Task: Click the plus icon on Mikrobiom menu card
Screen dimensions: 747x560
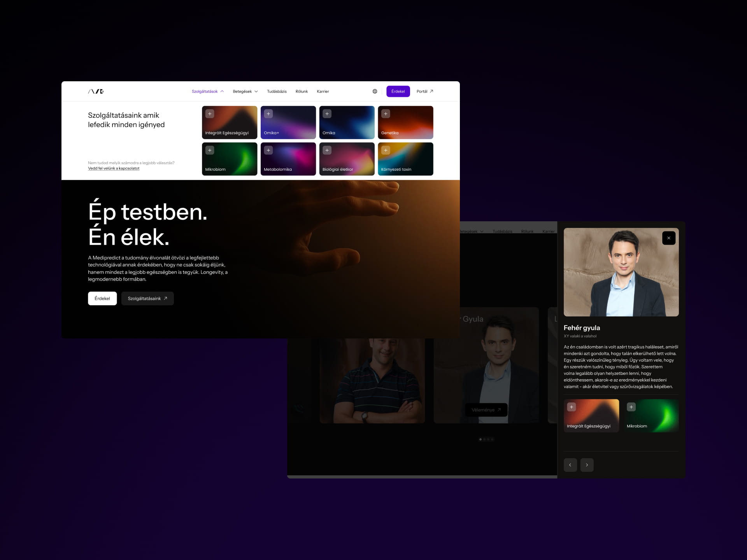Action: tap(210, 150)
